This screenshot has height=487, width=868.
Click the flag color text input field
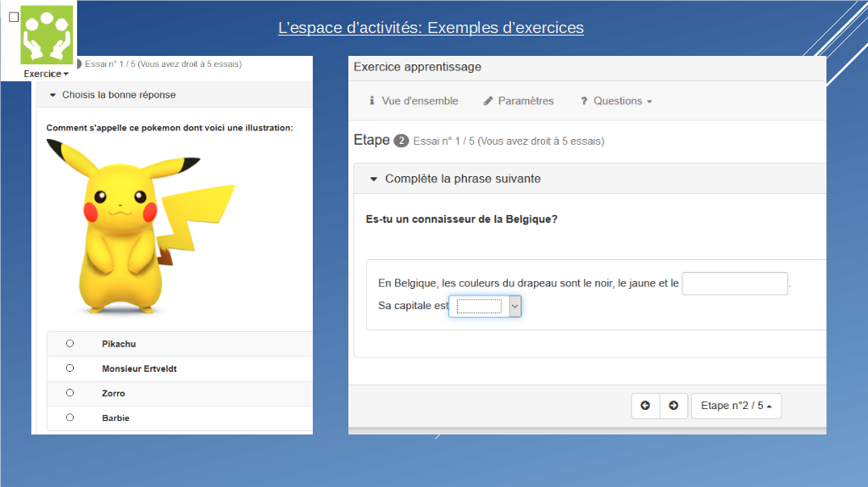735,284
